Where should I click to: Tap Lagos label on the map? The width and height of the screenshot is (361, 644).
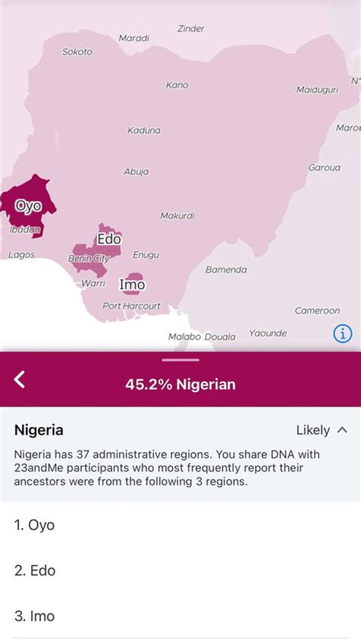click(22, 255)
